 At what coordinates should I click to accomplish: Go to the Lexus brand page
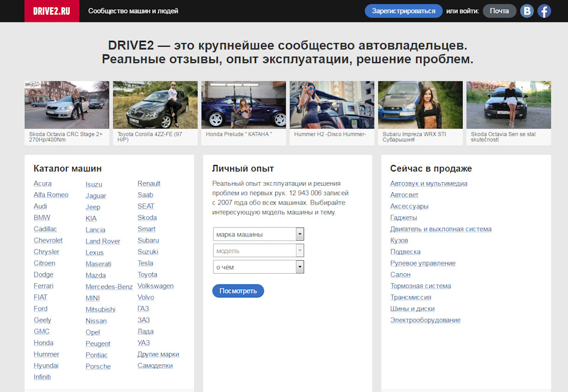pos(95,252)
